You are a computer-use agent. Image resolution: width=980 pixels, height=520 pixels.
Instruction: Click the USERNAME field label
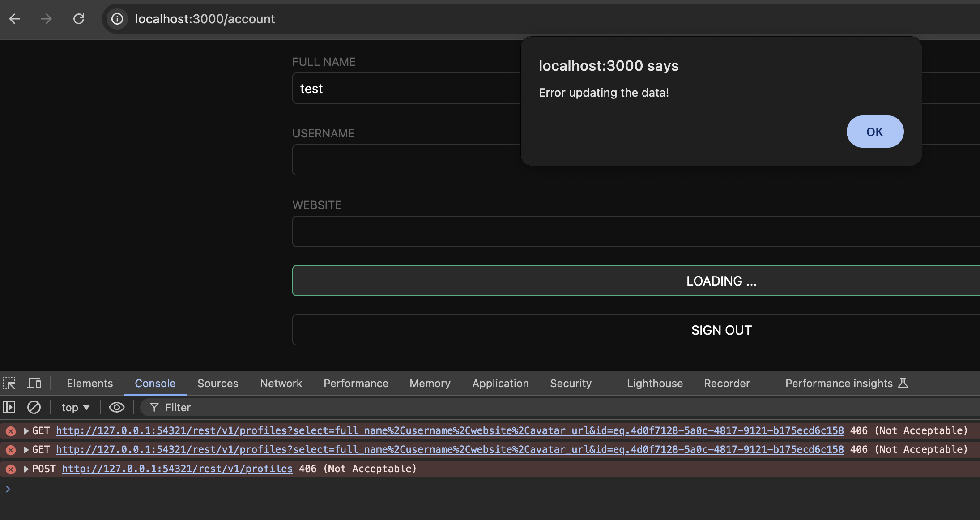click(x=324, y=133)
